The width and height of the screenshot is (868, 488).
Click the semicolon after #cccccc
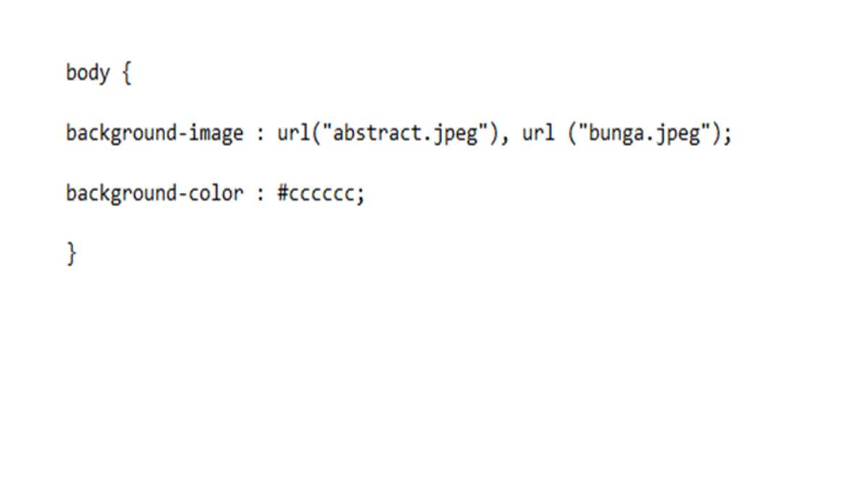click(x=360, y=196)
